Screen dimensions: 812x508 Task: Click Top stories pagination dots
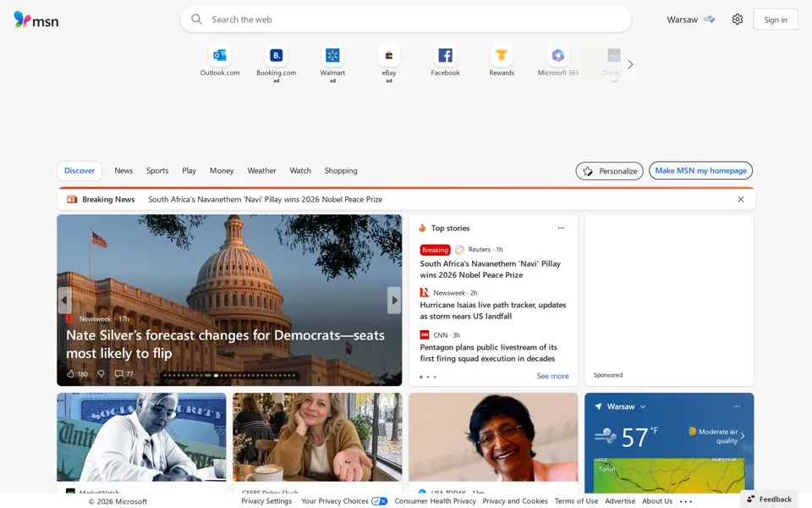[428, 377]
